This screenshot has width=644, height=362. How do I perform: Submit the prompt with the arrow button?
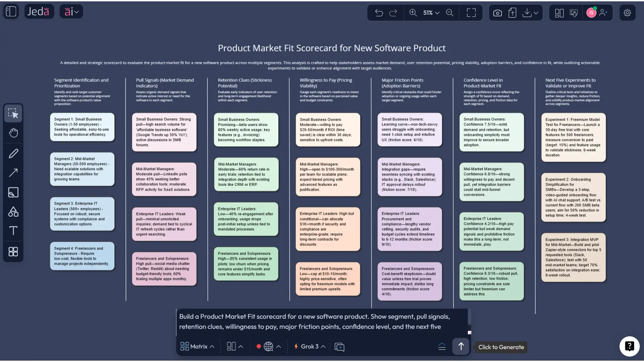coord(461,347)
